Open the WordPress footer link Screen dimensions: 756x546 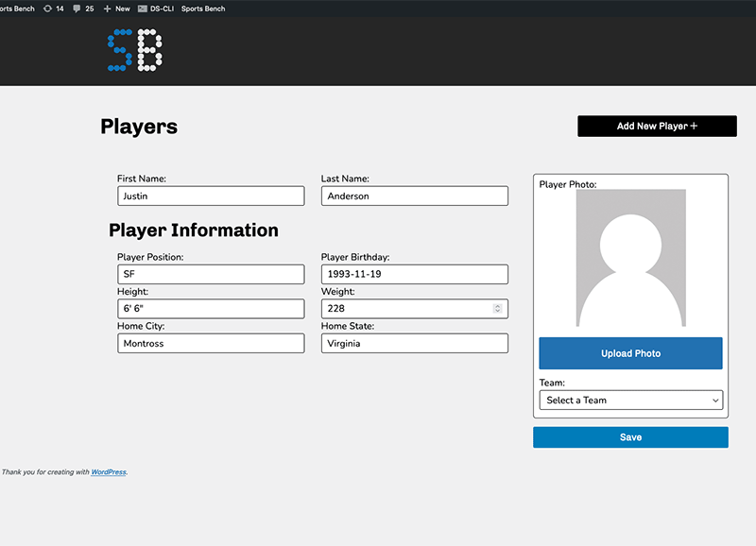tap(109, 471)
